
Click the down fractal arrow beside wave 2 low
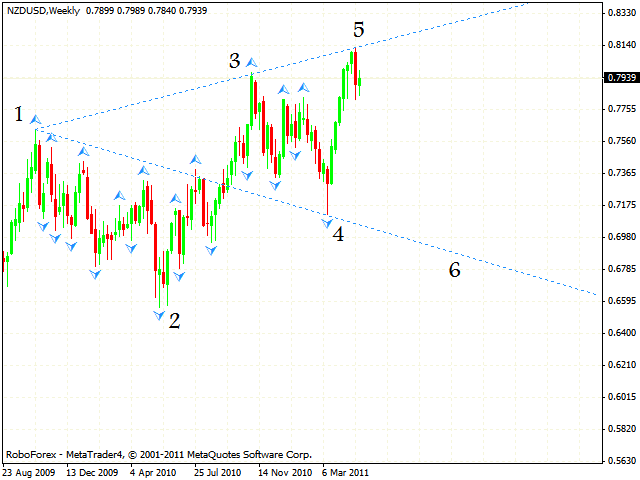[158, 315]
